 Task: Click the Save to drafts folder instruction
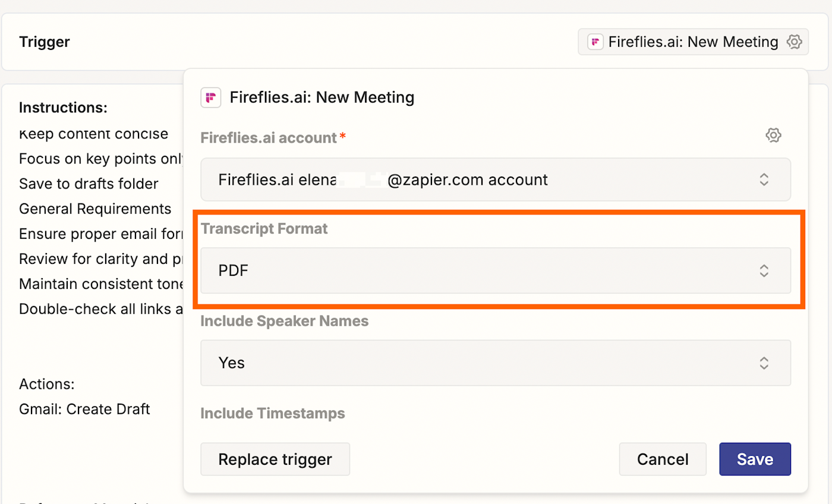(x=89, y=184)
